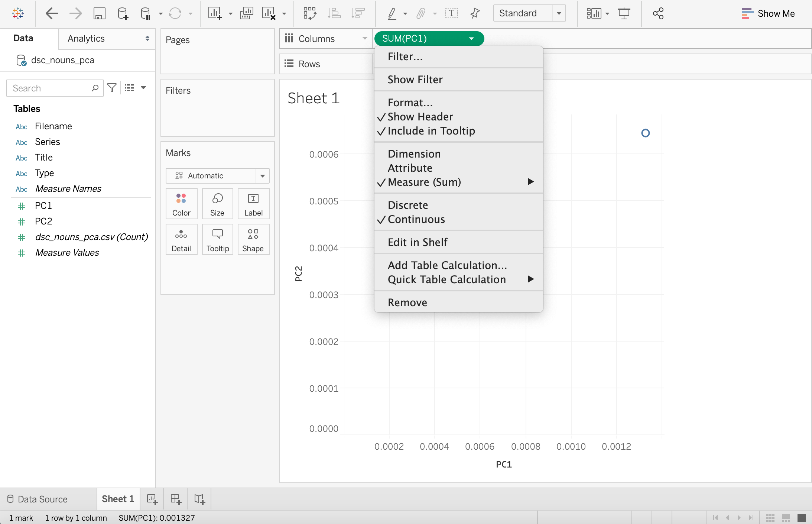Viewport: 812px width, 524px height.
Task: Enable Show Filter for SUM(PC1)
Action: click(415, 79)
